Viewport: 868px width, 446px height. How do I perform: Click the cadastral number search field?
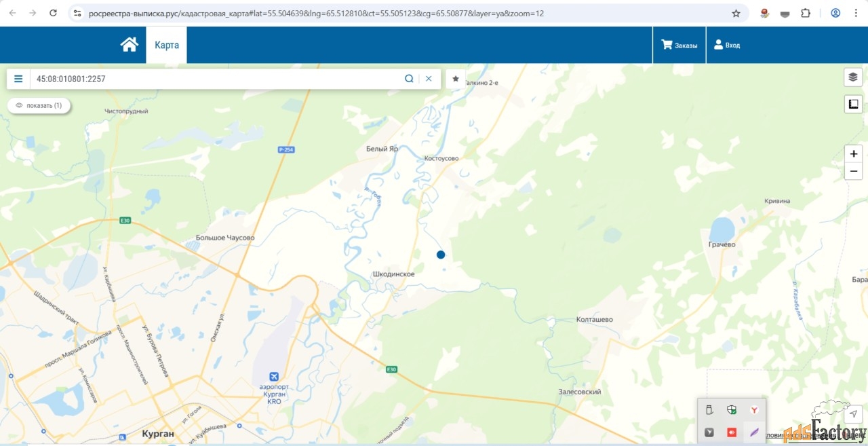[x=217, y=79]
